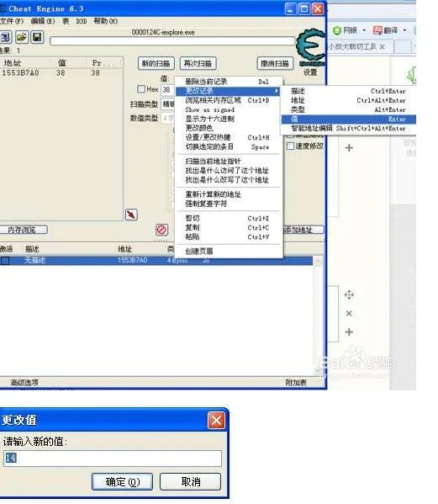Click the scan value field showing 38
Viewport: 438px width, 504px height.
(168, 90)
